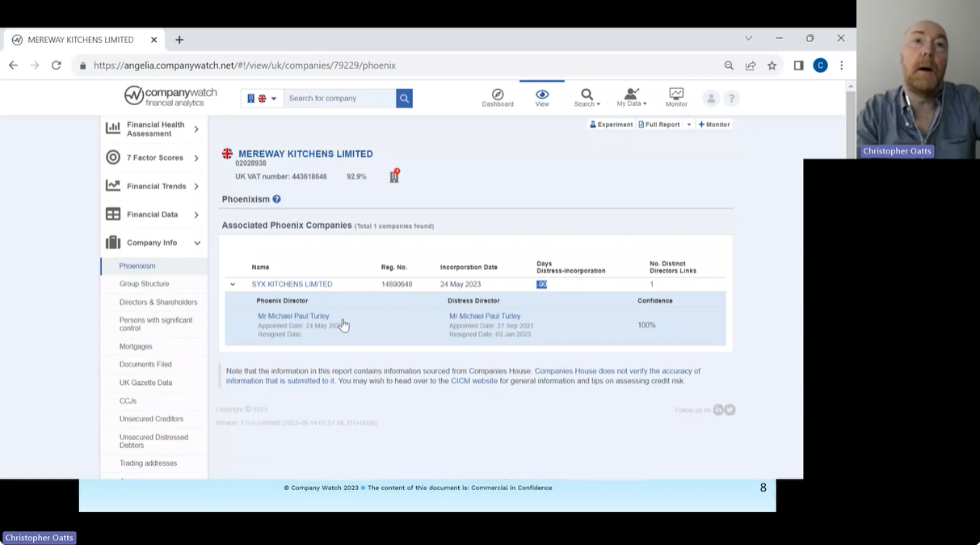Open the My Data dropdown menu

[x=631, y=97]
